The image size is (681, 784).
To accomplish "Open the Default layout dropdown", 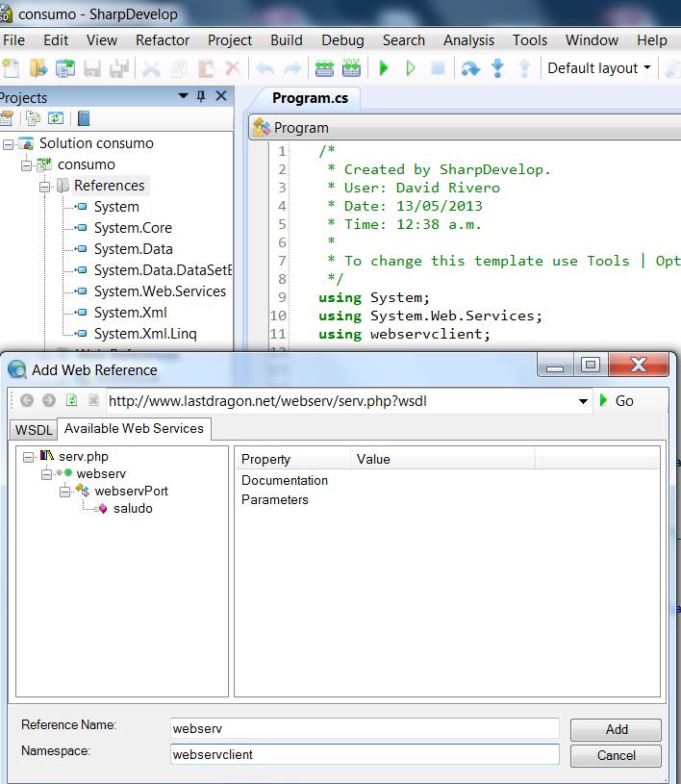I will [x=599, y=68].
